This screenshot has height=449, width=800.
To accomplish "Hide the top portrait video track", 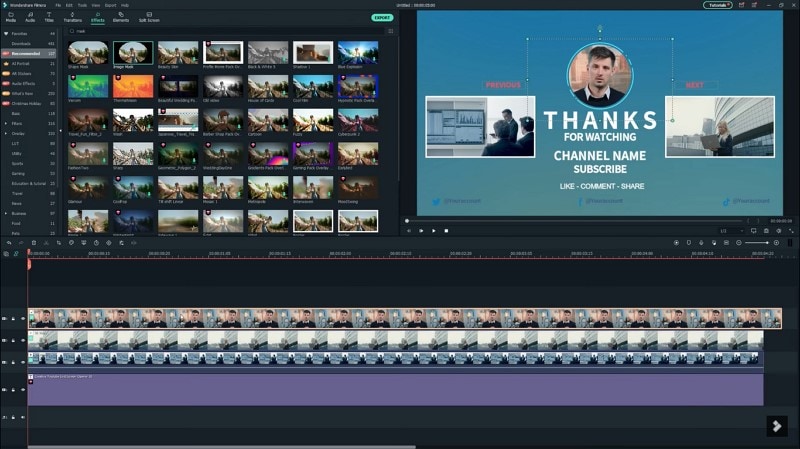I will point(22,318).
